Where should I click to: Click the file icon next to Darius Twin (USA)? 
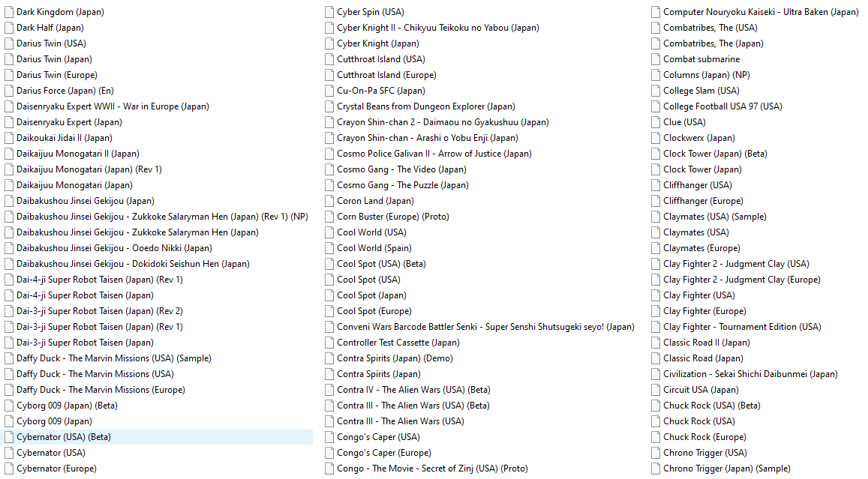(9, 43)
